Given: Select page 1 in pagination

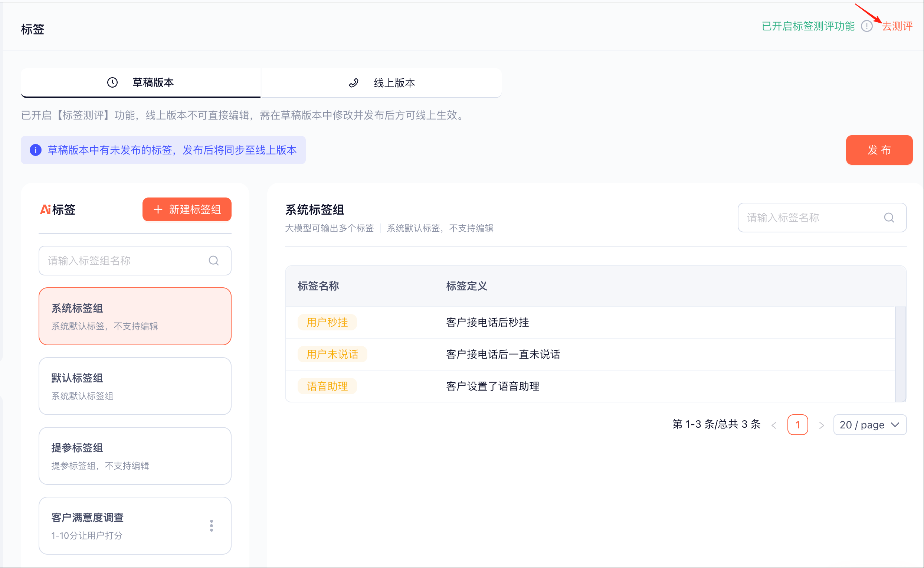Looking at the screenshot, I should [x=798, y=425].
